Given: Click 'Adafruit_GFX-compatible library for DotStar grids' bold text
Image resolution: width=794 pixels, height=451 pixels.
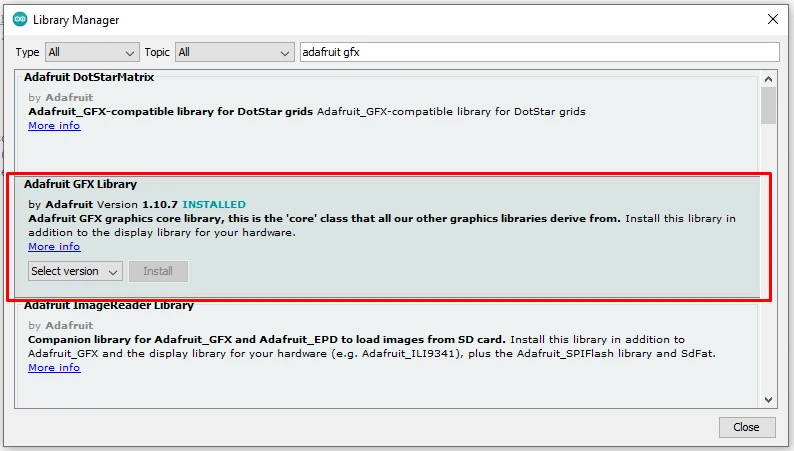Looking at the screenshot, I should coord(171,111).
